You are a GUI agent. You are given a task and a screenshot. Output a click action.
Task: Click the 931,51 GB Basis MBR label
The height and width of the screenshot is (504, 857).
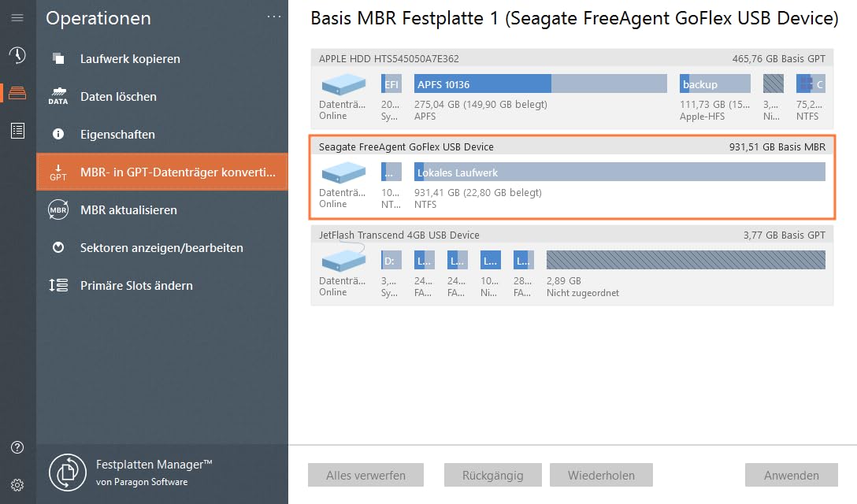[x=777, y=146]
